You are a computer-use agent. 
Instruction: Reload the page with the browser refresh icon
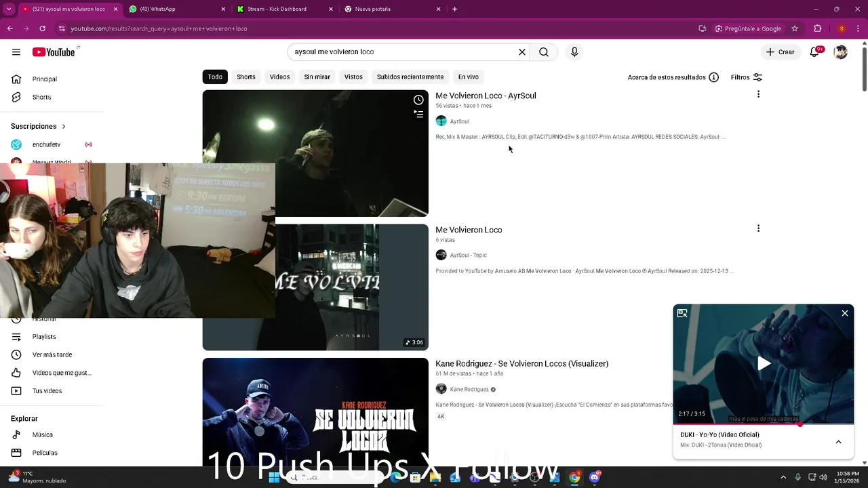tap(42, 28)
